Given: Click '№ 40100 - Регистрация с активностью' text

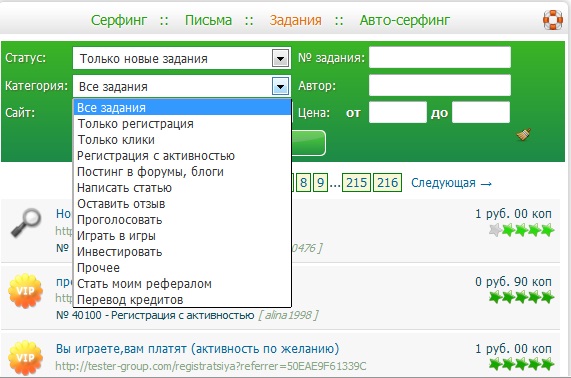Looking at the screenshot, I should click(155, 315).
